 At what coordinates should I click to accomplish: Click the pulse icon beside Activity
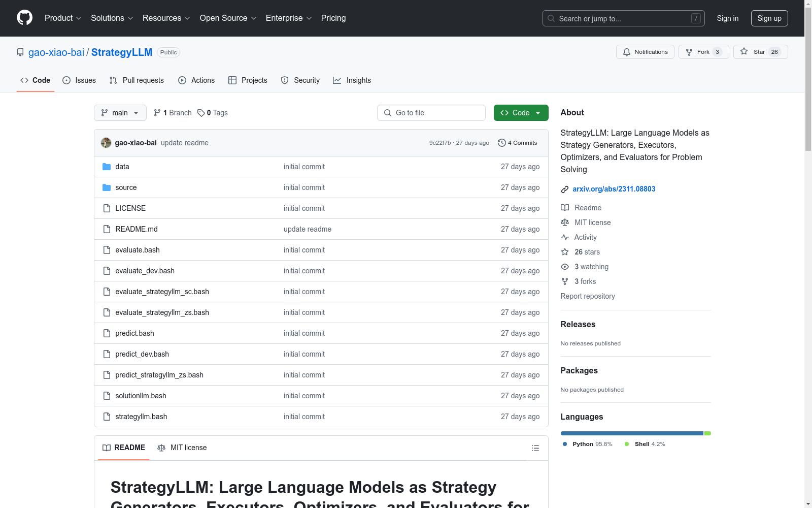(565, 237)
